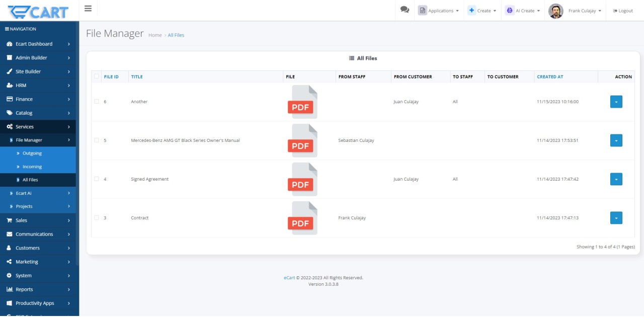Click the Logout link

pyautogui.click(x=623, y=11)
